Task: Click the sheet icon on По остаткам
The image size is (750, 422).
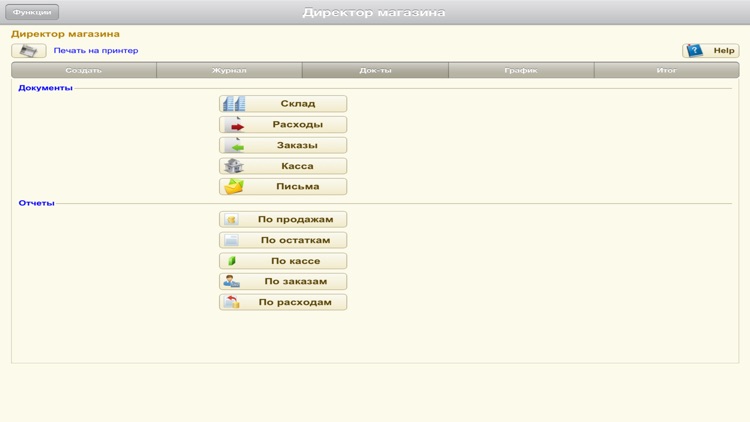Action: [x=232, y=240]
